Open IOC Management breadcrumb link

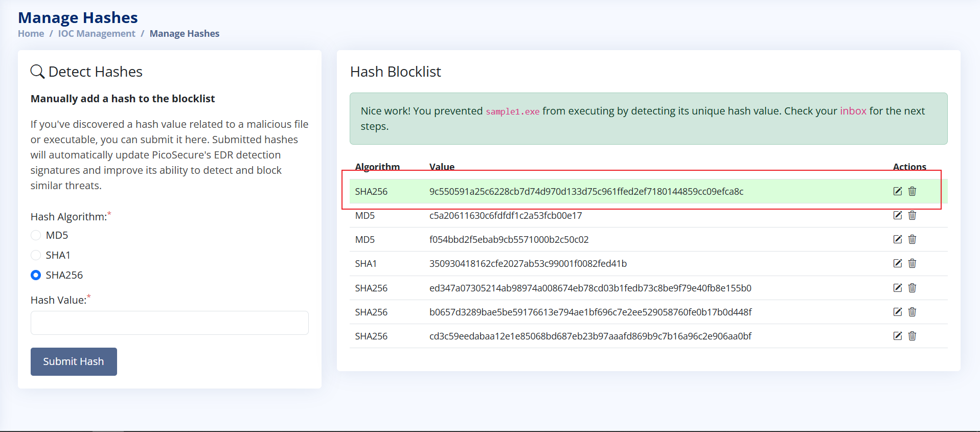(97, 34)
